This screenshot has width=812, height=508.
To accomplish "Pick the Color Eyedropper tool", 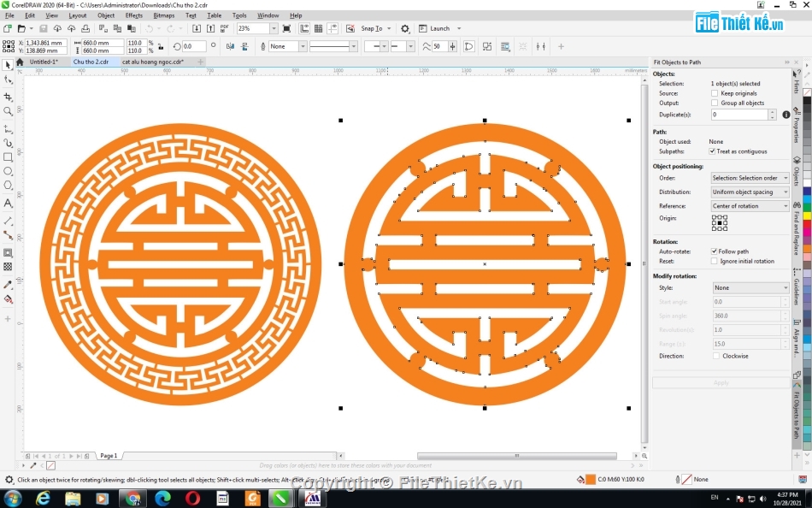I will (8, 285).
